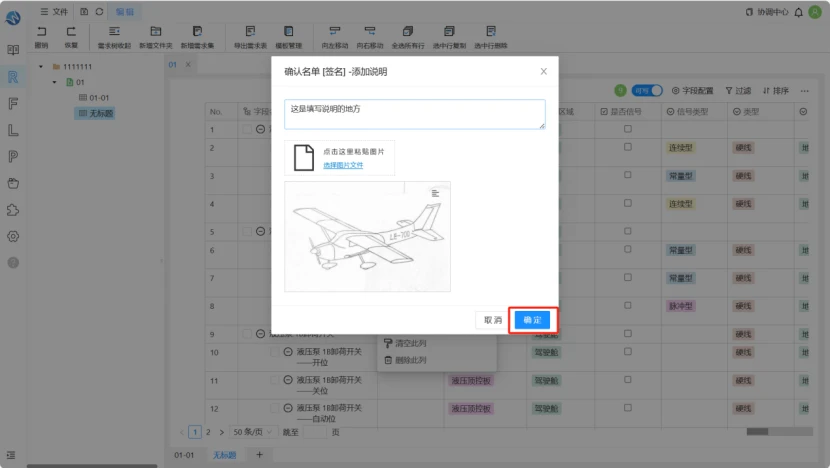Collapse the 01 tree node arrow
Image resolution: width=831 pixels, height=468 pixels.
[55, 82]
